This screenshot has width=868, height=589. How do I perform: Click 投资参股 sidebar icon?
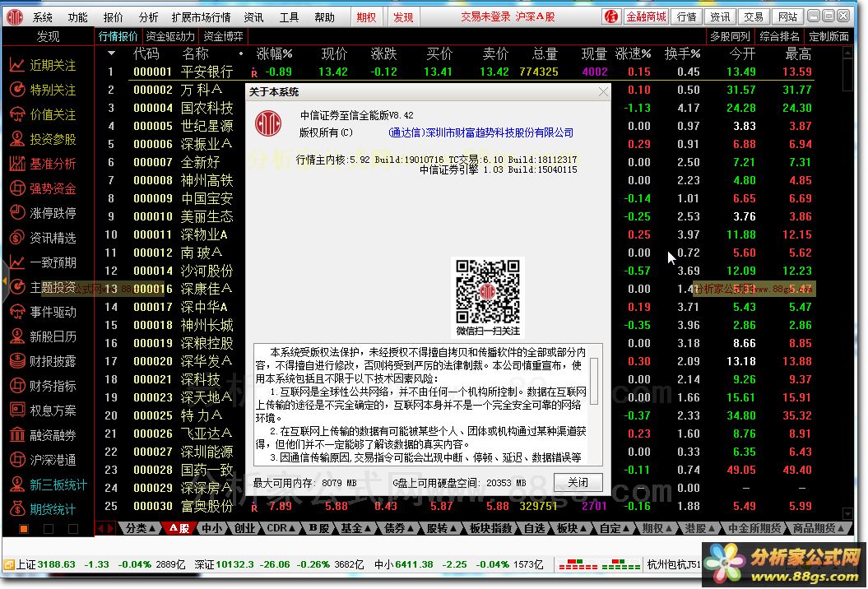coord(16,139)
